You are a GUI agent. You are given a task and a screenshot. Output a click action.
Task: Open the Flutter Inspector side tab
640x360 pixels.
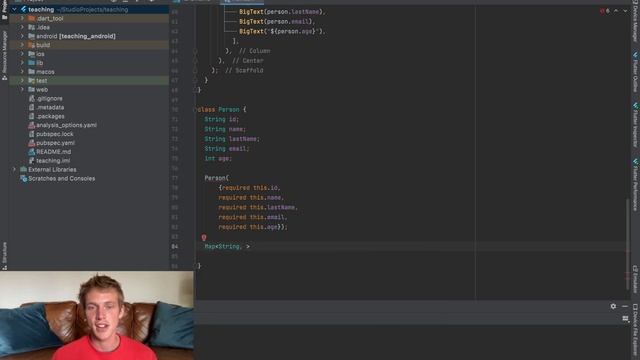[x=636, y=126]
